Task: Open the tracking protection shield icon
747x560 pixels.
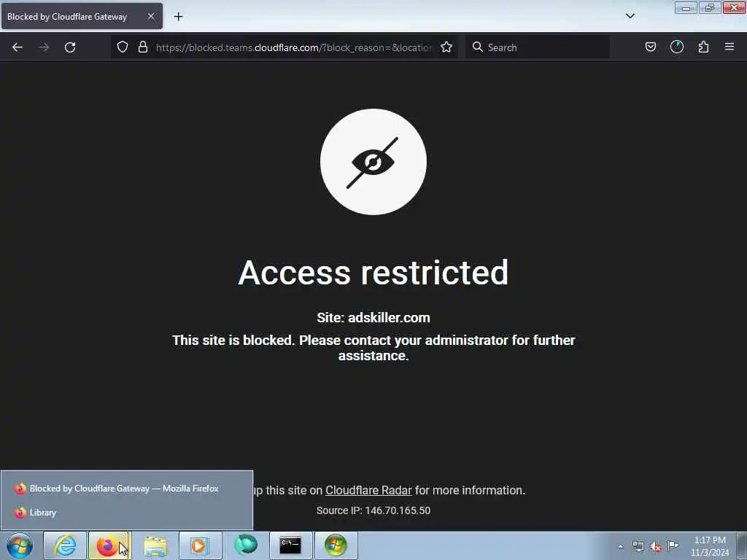Action: [123, 47]
